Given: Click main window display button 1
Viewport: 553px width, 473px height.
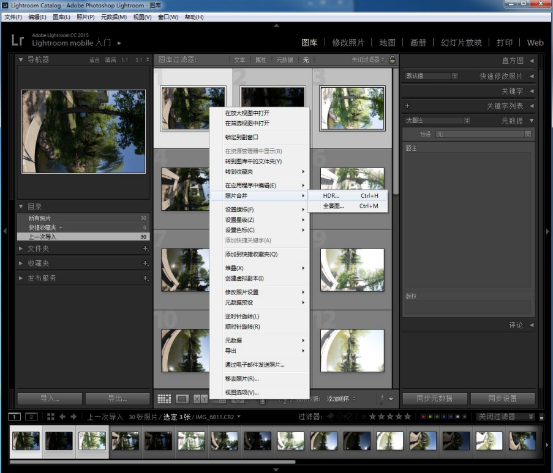Looking at the screenshot, I should pos(14,417).
